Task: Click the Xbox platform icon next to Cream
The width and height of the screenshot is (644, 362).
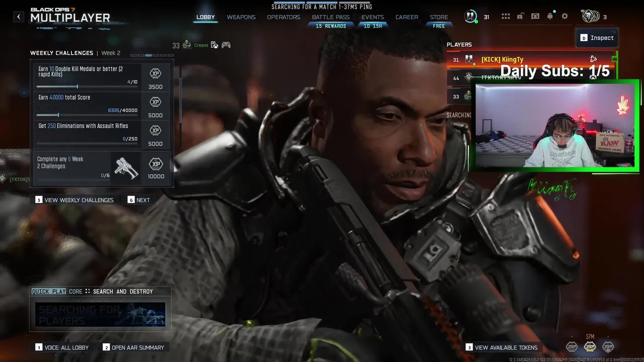Action: 214,45
